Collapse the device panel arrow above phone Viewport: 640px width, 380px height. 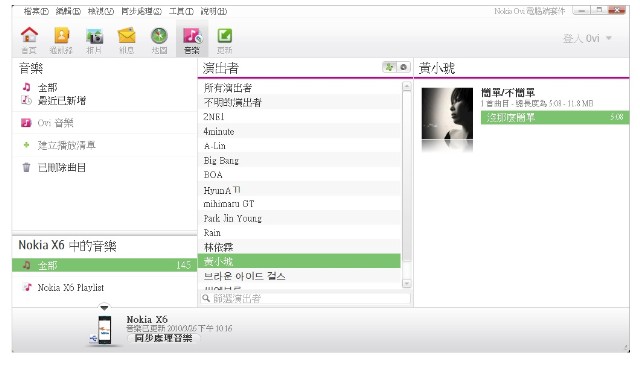104,307
